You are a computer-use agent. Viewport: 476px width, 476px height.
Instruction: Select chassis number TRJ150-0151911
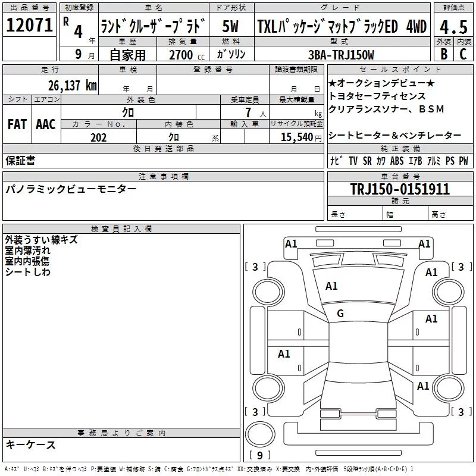[x=400, y=189]
